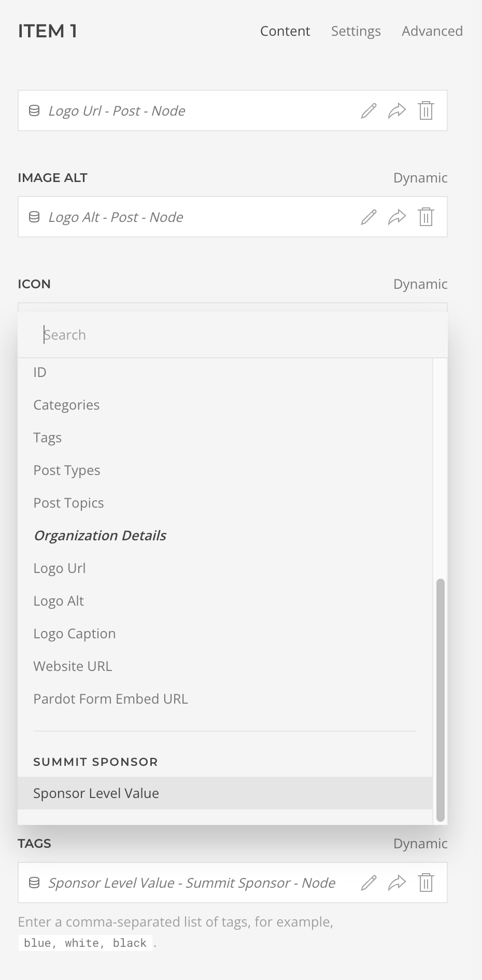Click share arrow icon on Logo Alt row
Viewport: 482px width, 980px height.
397,217
